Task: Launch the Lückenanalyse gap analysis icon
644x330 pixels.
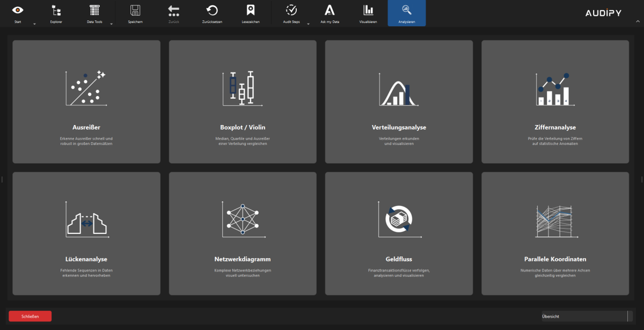Action: (86, 220)
